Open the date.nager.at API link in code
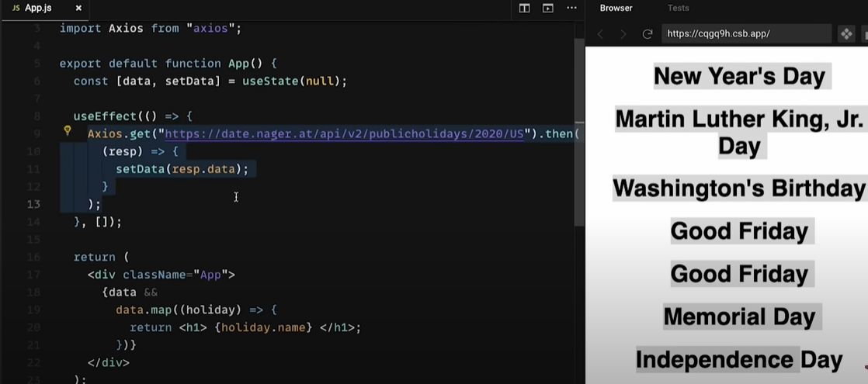This screenshot has height=384, width=868. pyautogui.click(x=344, y=134)
